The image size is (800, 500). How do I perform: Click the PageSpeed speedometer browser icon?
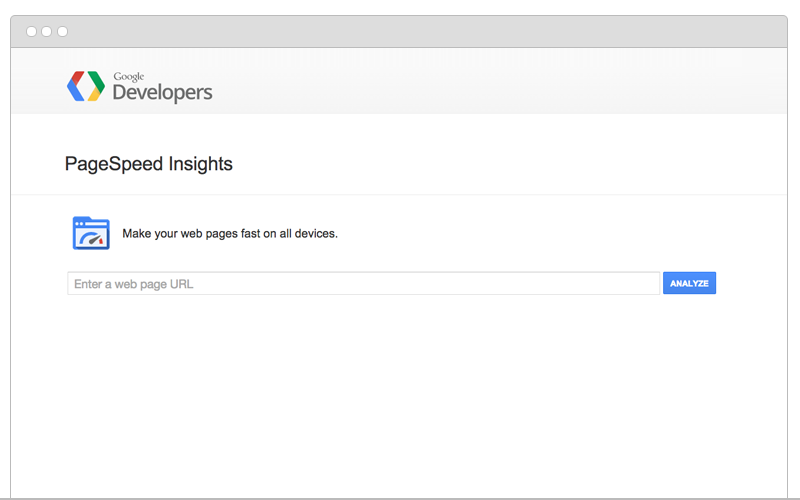pyautogui.click(x=91, y=233)
